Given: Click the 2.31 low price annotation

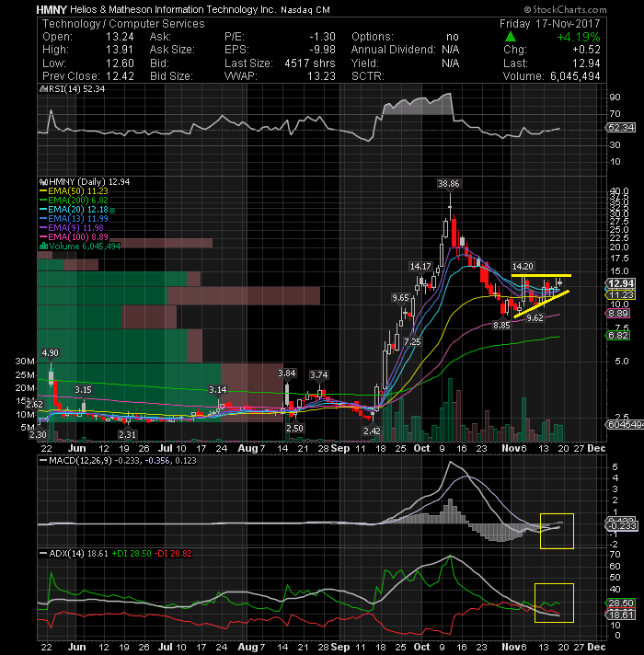Looking at the screenshot, I should click(127, 435).
